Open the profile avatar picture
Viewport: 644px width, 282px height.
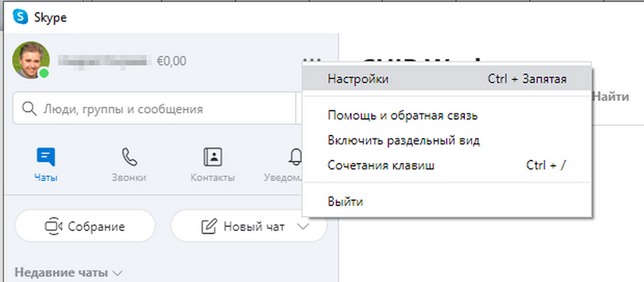coord(30,60)
